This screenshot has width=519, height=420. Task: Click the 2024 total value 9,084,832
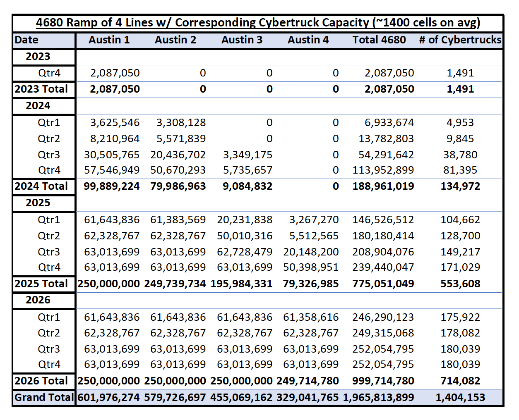248,186
